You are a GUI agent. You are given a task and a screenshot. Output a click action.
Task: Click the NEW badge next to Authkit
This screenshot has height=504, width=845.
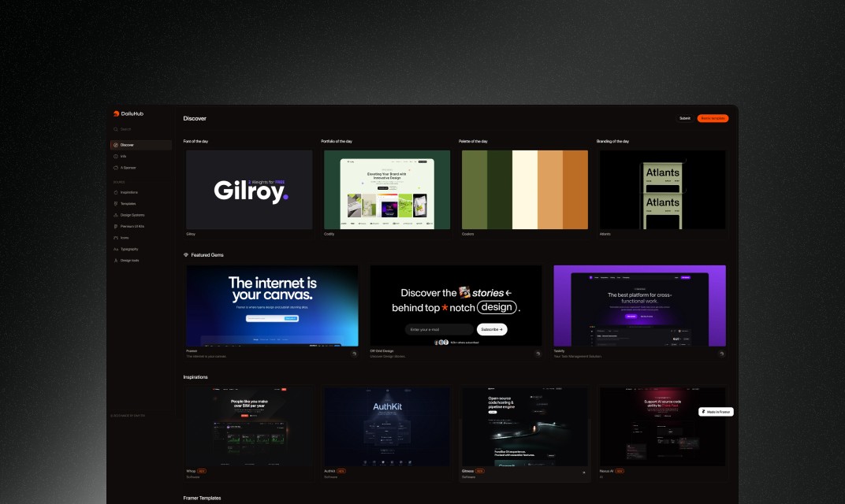341,471
